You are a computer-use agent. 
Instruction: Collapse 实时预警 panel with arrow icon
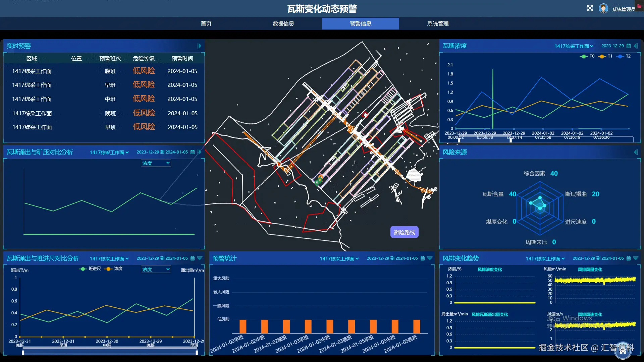[x=200, y=46]
